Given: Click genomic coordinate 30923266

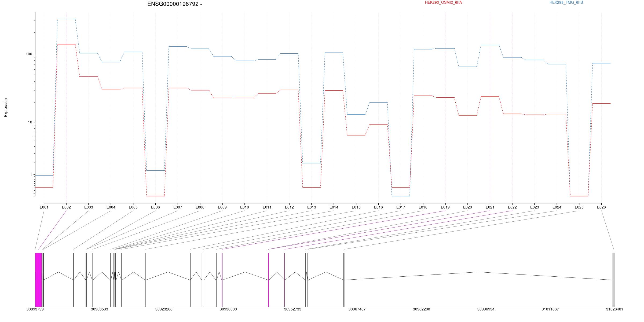Looking at the screenshot, I should click(164, 309).
